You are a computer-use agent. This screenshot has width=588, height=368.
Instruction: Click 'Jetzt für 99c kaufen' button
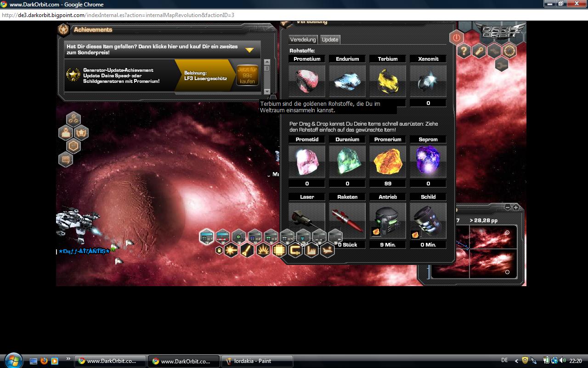click(247, 75)
